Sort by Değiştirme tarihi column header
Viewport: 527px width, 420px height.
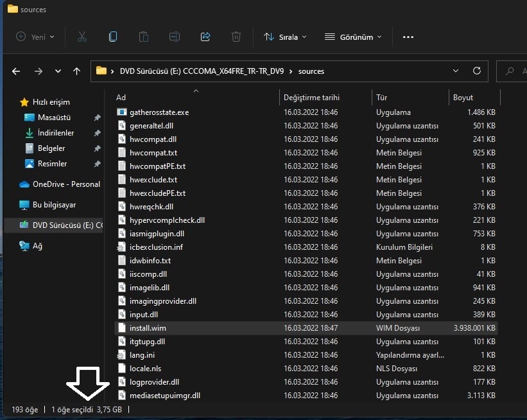pos(311,98)
